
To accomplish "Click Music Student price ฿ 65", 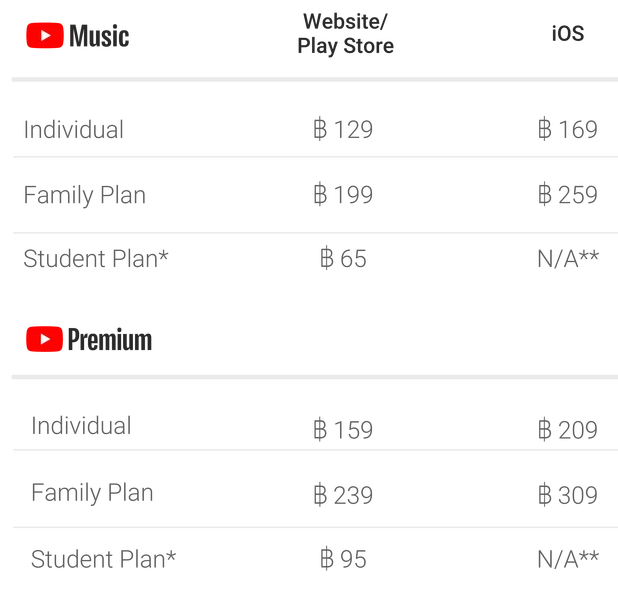I will click(343, 259).
